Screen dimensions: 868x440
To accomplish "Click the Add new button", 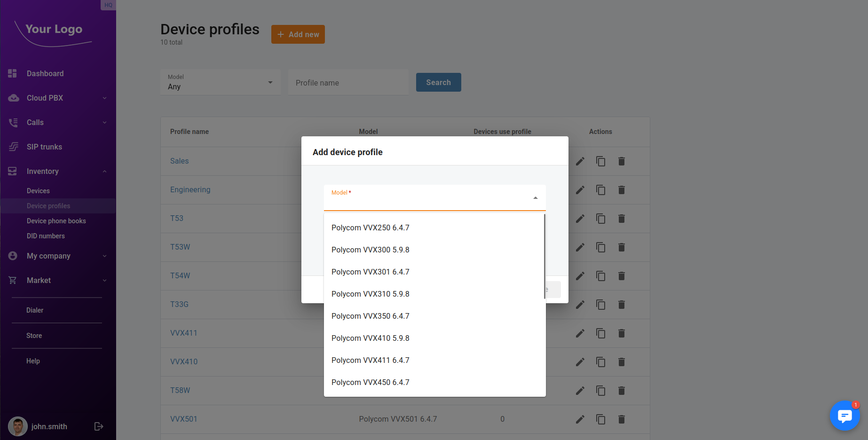I will [x=298, y=34].
